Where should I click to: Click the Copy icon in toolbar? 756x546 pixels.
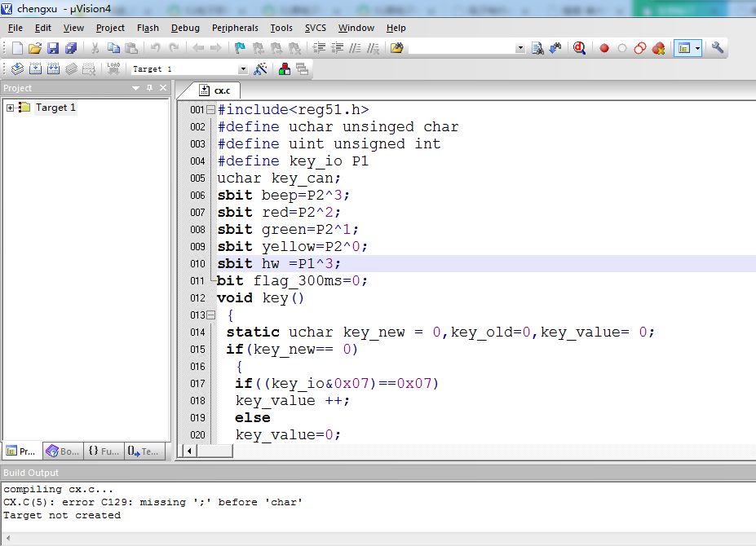(113, 48)
